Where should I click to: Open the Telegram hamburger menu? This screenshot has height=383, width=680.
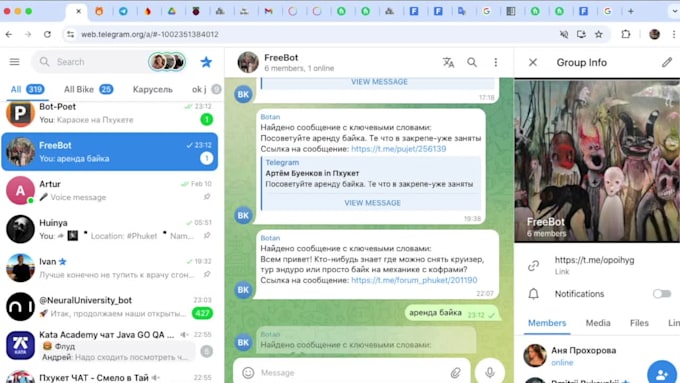[14, 62]
